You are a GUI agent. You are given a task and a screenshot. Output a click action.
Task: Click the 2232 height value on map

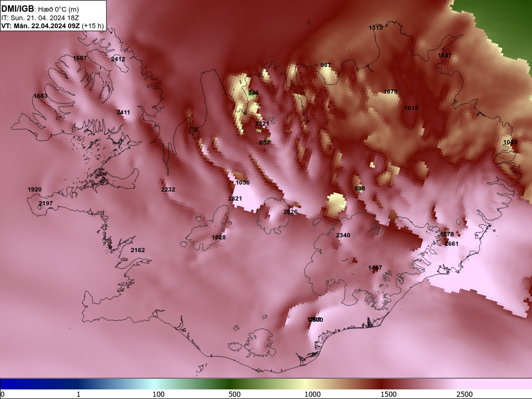[168, 190]
